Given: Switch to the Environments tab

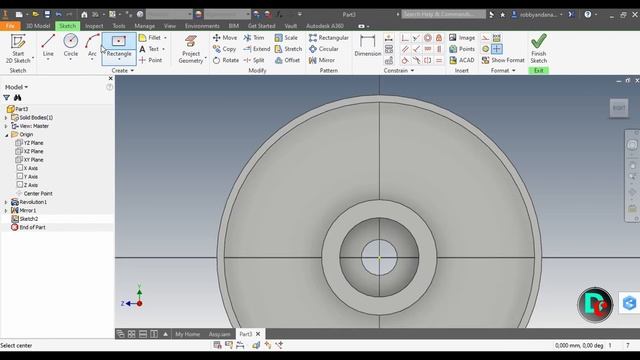Looking at the screenshot, I should pyautogui.click(x=202, y=26).
